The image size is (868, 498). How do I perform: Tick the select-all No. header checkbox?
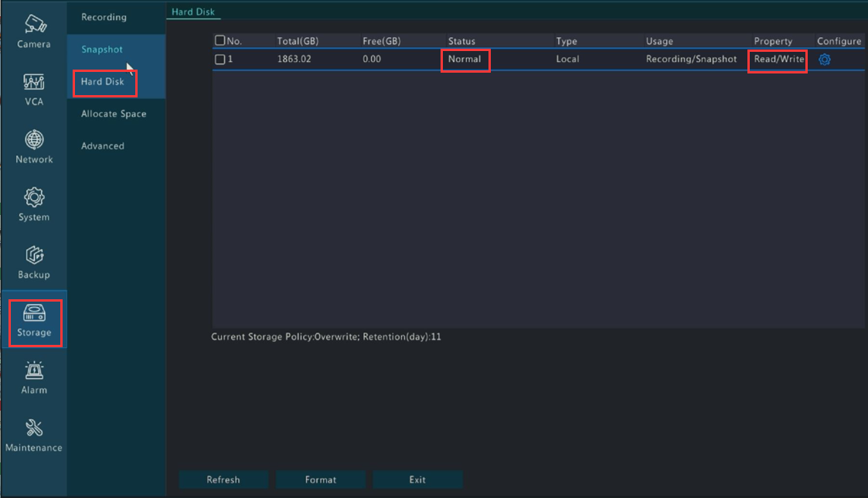point(220,41)
